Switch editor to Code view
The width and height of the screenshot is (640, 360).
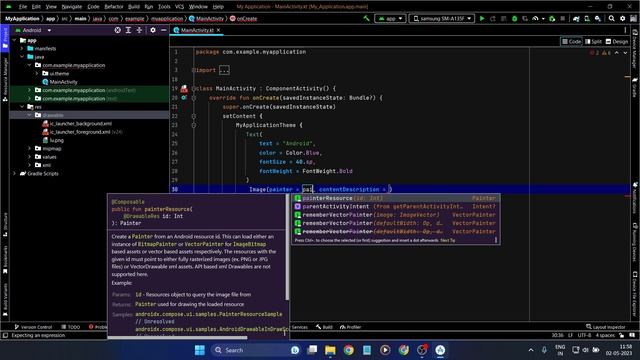(x=571, y=41)
